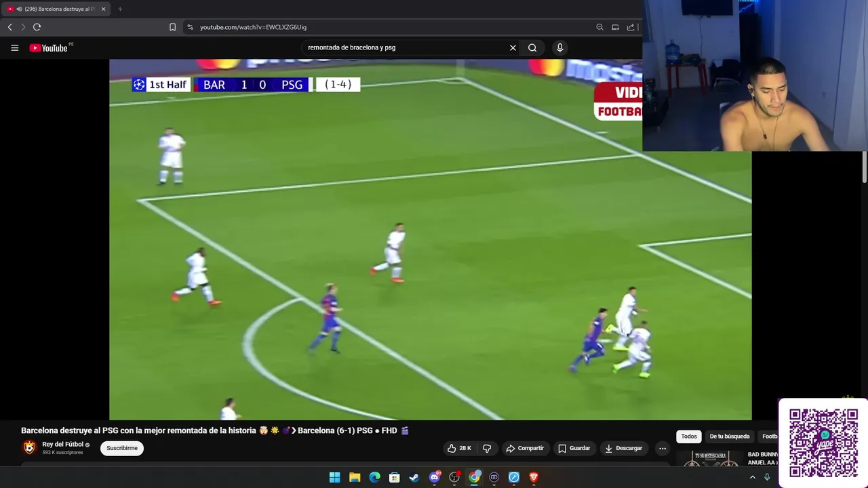Go back to the previous browser page

click(x=9, y=27)
